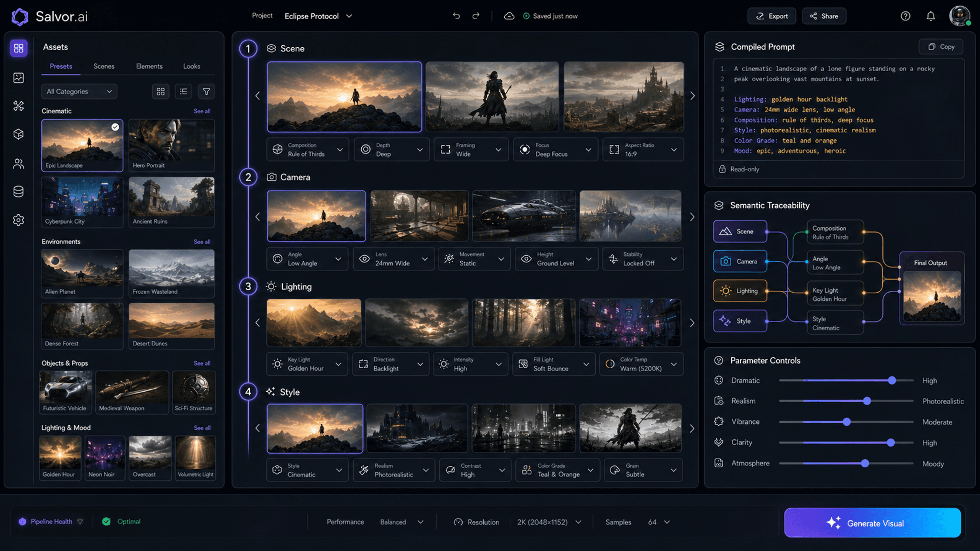Viewport: 980px width, 551px height.
Task: Adjust the Vibrance slider handle
Action: point(846,422)
